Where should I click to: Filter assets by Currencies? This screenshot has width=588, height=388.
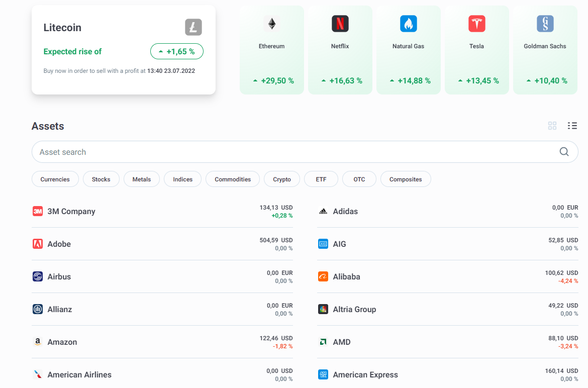55,179
